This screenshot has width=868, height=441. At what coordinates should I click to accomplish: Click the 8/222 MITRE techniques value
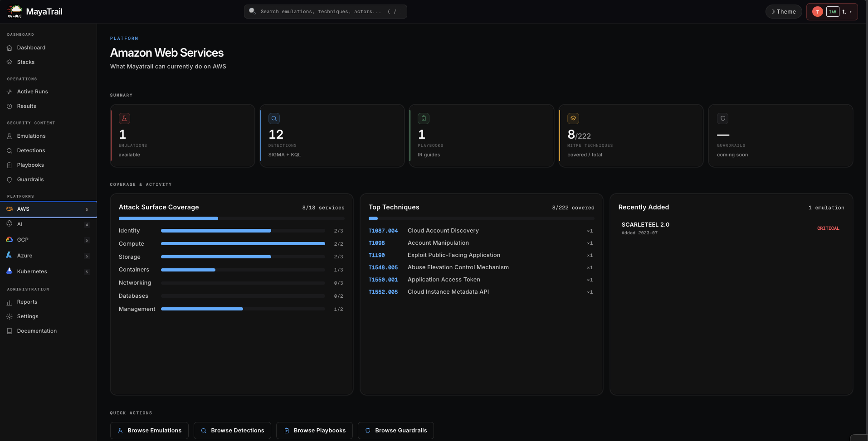(579, 135)
